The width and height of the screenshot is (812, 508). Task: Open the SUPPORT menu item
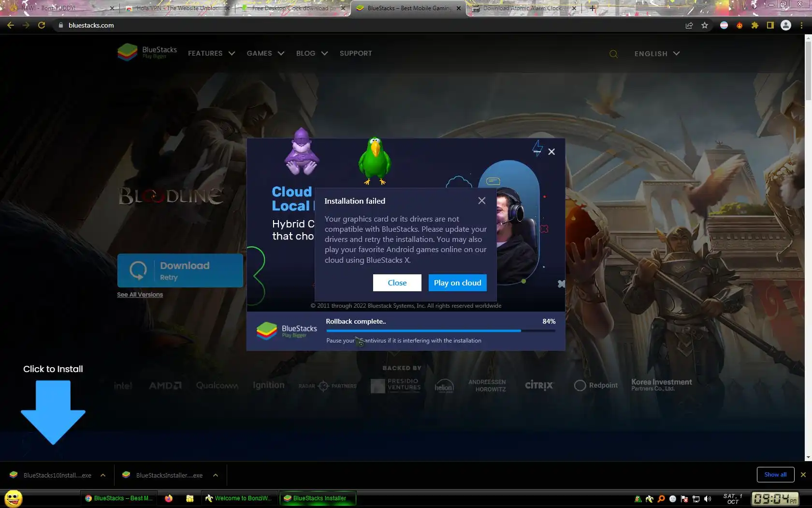356,53
